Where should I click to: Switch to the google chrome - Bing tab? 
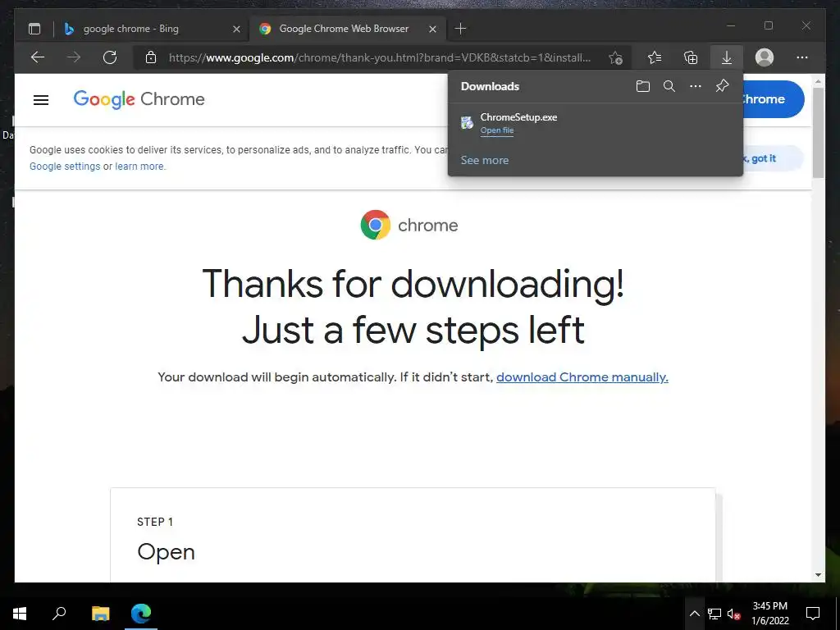coord(153,29)
